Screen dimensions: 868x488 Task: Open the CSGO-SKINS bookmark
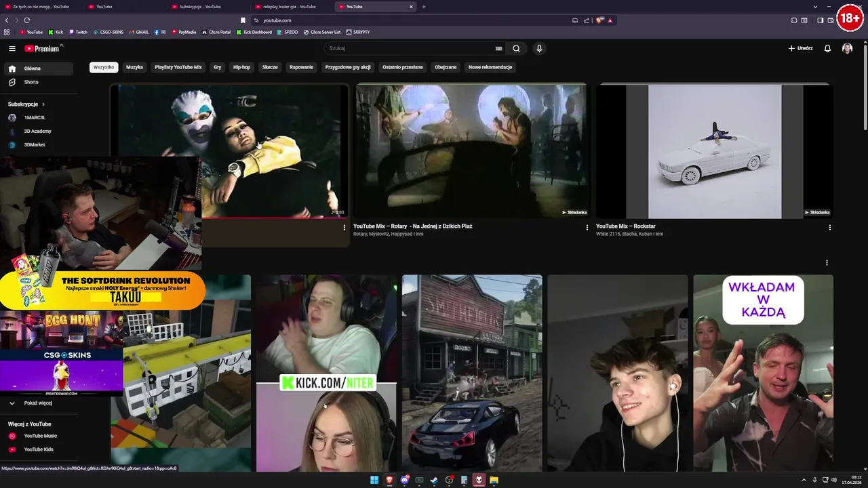tap(108, 32)
